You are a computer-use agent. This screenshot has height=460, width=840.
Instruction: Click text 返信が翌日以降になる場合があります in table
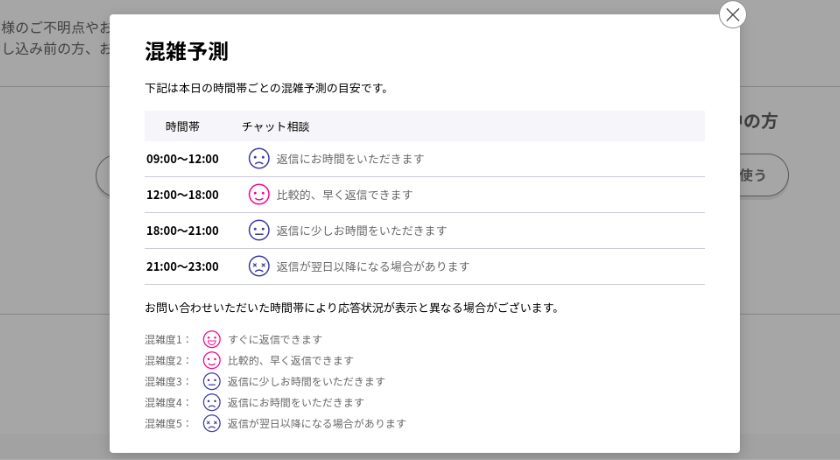pos(373,266)
